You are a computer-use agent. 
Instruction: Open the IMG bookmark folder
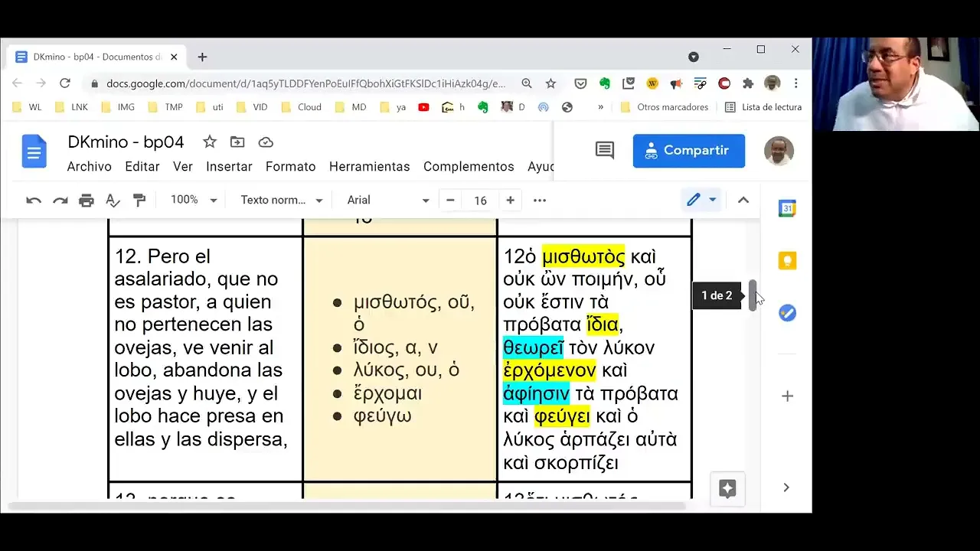(x=118, y=107)
